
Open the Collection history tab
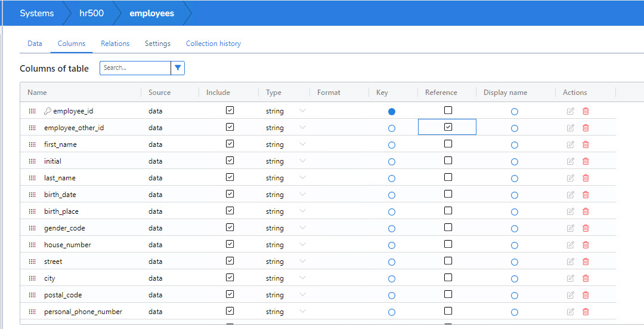(x=213, y=44)
